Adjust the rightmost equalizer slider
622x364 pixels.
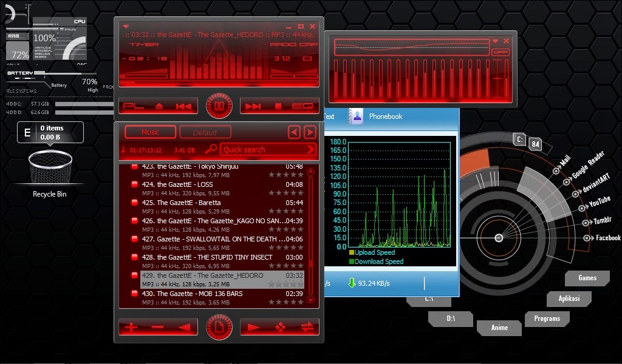507,78
